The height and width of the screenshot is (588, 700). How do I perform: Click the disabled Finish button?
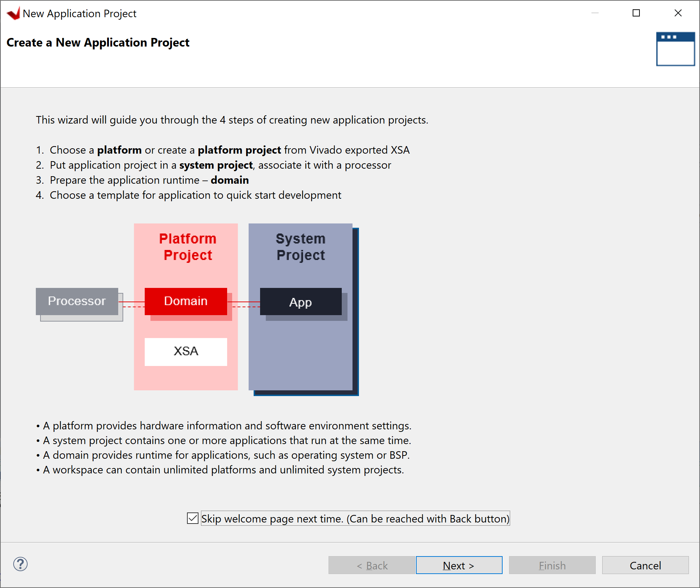point(552,565)
